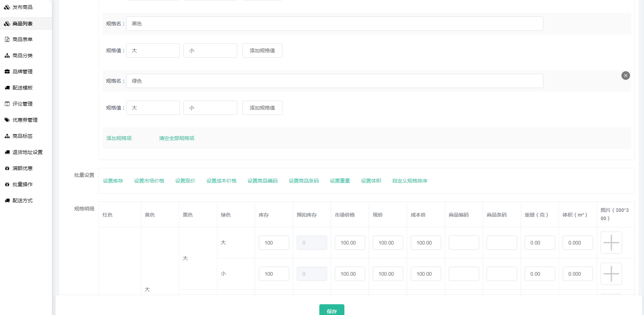Open the 自定义规格排序 link

click(x=410, y=181)
